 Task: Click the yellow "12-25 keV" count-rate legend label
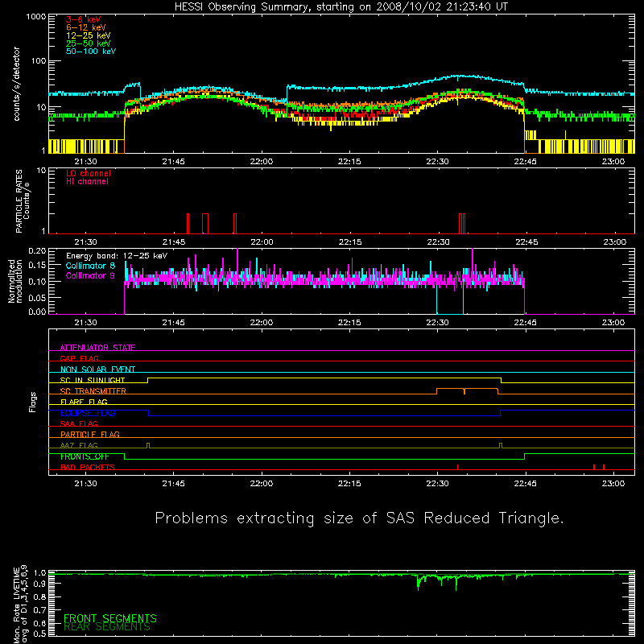(89, 35)
